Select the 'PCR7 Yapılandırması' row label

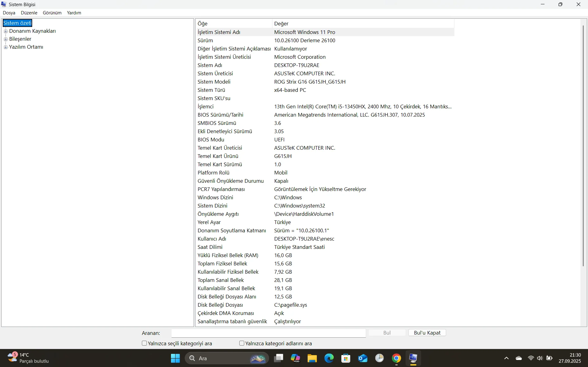tap(221, 189)
